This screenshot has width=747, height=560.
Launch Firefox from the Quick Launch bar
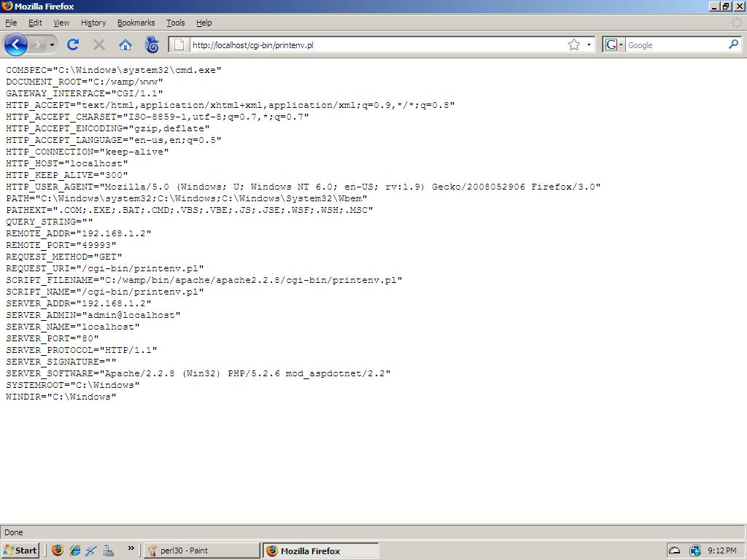[58, 551]
